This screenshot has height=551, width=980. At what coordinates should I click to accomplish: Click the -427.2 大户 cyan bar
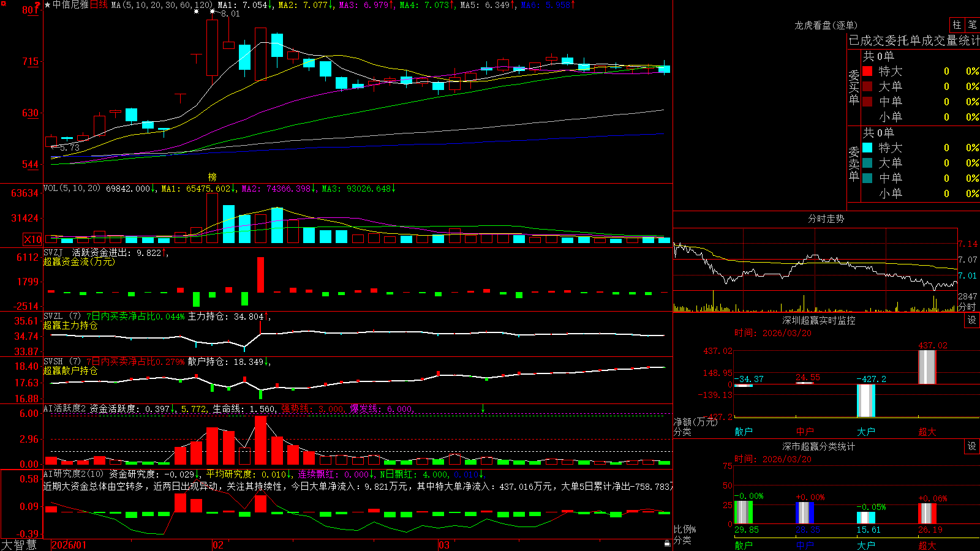pos(866,400)
